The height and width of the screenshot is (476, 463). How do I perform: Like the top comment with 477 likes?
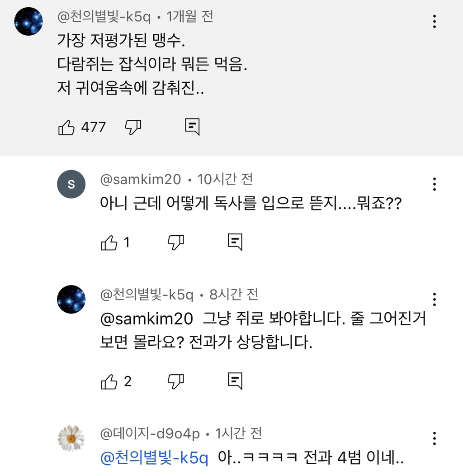(66, 127)
